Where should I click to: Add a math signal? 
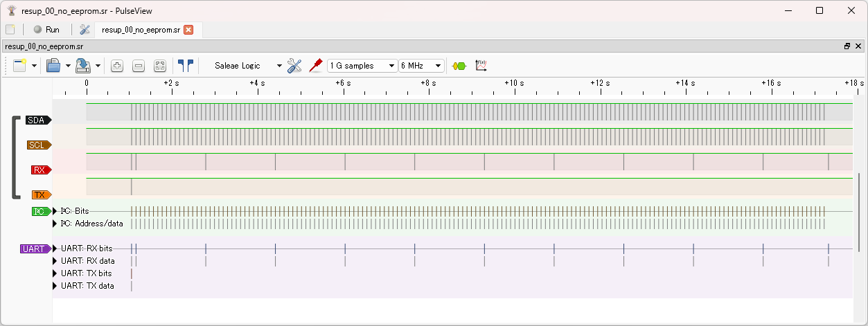coord(481,66)
